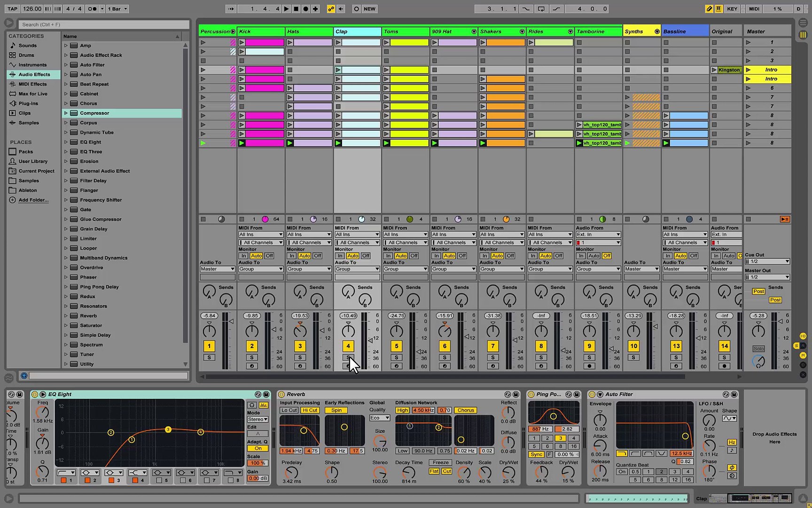This screenshot has height=508, width=812.
Task: Click track 1 activator button
Action: coord(209,346)
